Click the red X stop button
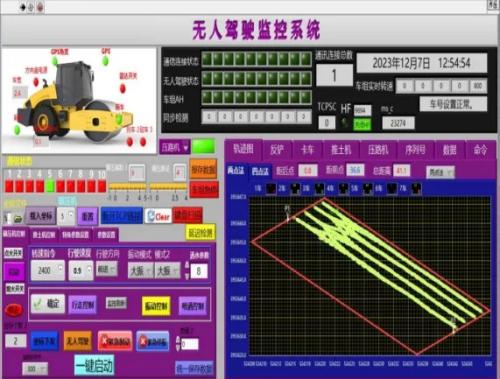The image size is (500, 379). 115,341
